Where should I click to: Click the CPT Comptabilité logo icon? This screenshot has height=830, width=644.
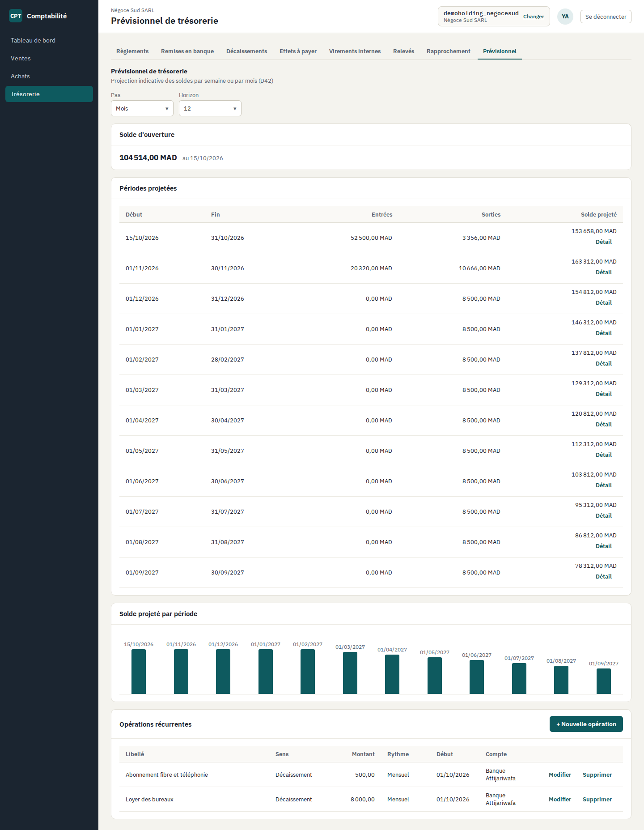(16, 16)
